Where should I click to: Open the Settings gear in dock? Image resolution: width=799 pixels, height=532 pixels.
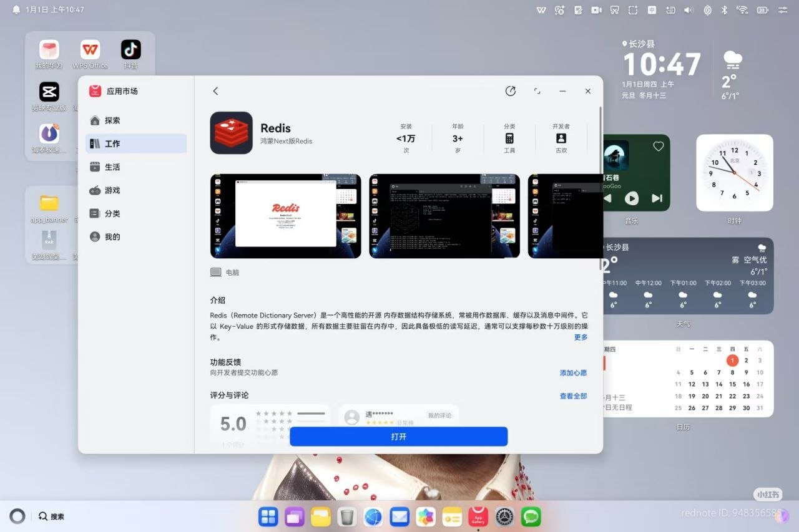pyautogui.click(x=504, y=516)
